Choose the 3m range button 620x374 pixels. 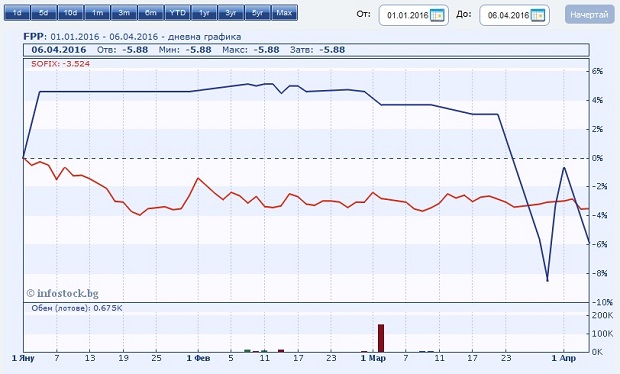(x=124, y=13)
